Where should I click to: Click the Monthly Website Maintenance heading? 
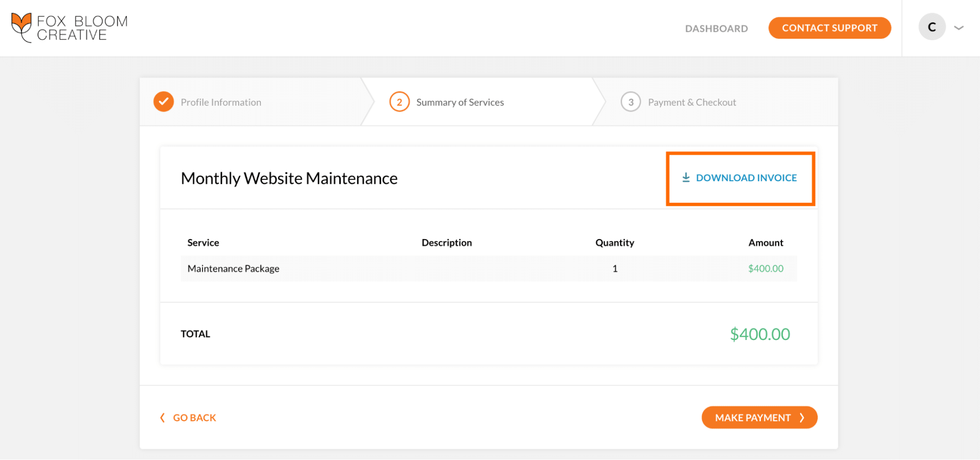pyautogui.click(x=289, y=178)
